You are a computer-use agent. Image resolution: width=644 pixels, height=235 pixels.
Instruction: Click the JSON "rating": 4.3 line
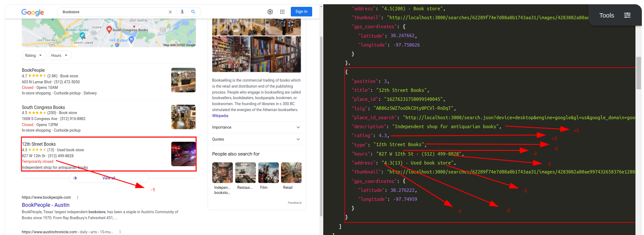tap(370, 135)
